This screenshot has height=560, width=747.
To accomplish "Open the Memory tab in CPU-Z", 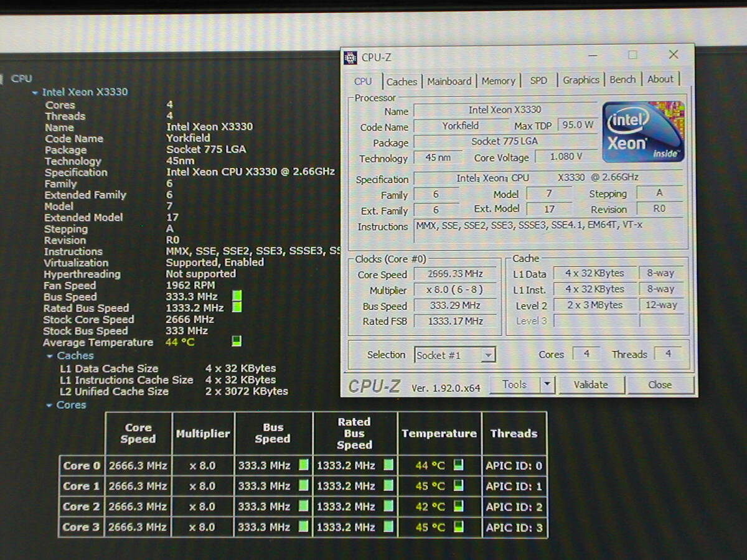I will tap(498, 81).
